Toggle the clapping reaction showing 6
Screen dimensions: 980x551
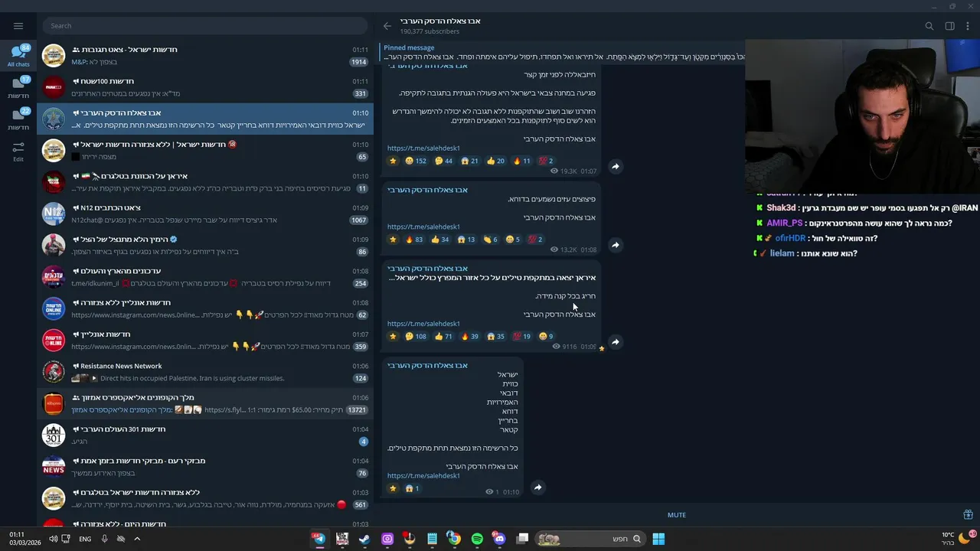(490, 240)
